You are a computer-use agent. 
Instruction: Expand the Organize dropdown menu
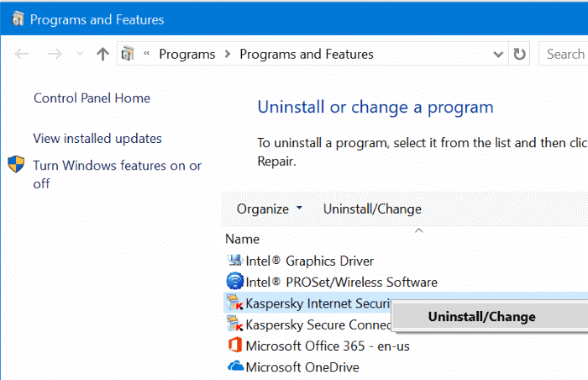[x=269, y=209]
